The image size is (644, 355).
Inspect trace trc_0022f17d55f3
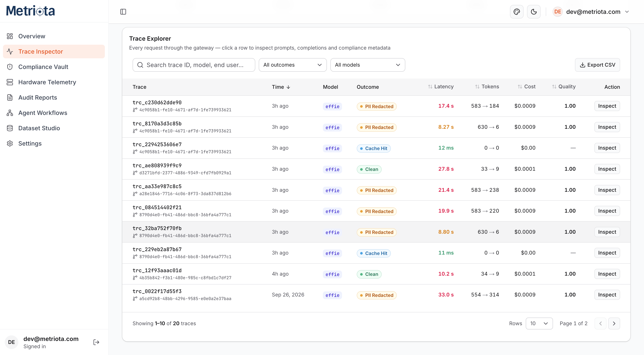[607, 295]
